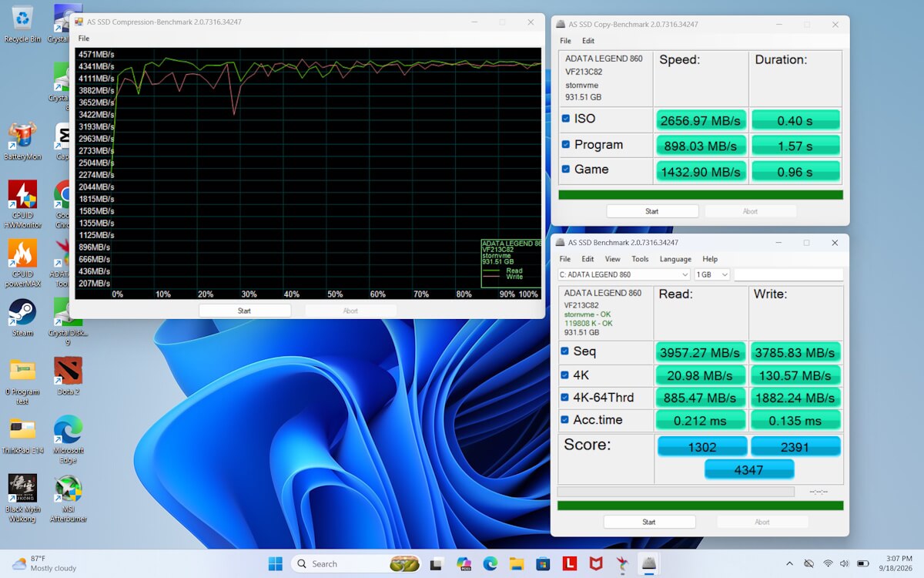Launch CPUID HWMonitor shortcut
The height and width of the screenshot is (578, 924).
click(x=22, y=204)
